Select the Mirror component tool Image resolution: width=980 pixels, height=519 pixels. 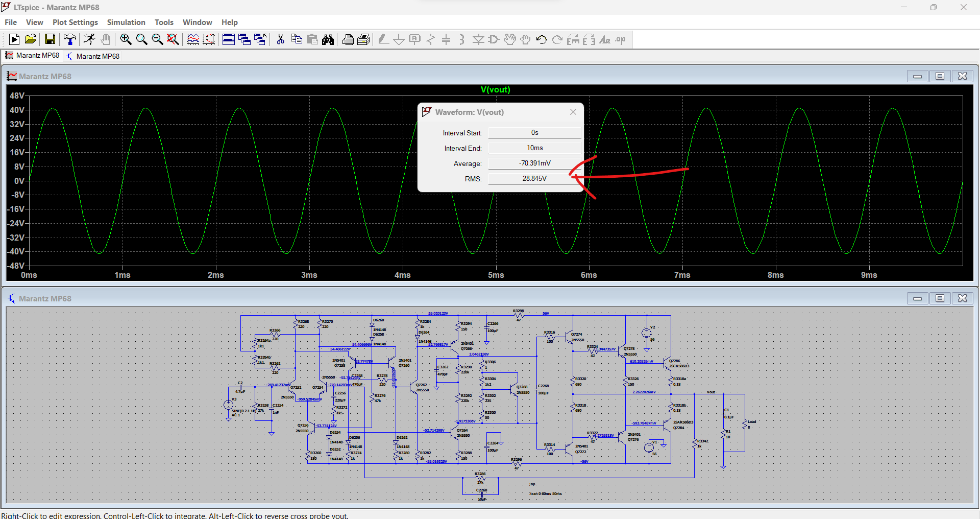[x=589, y=39]
